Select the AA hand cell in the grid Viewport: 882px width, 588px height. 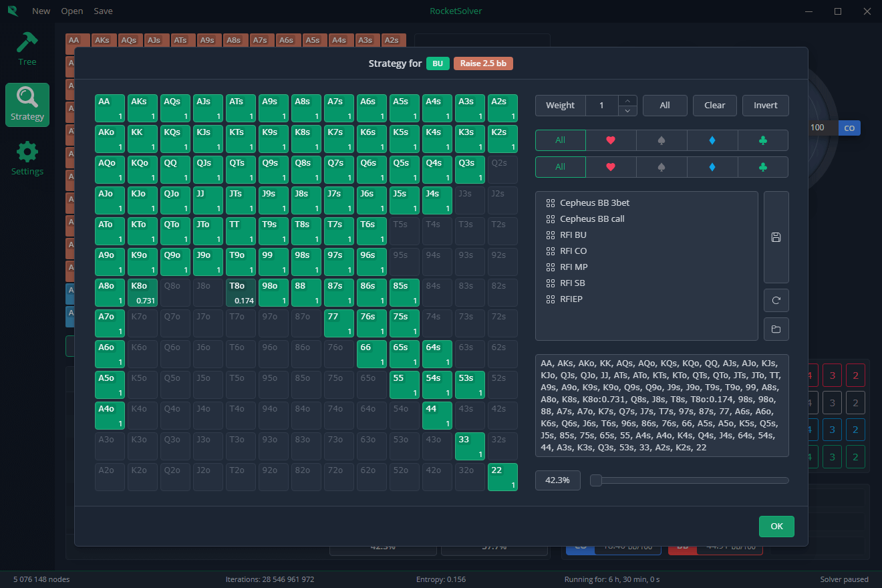coord(109,108)
